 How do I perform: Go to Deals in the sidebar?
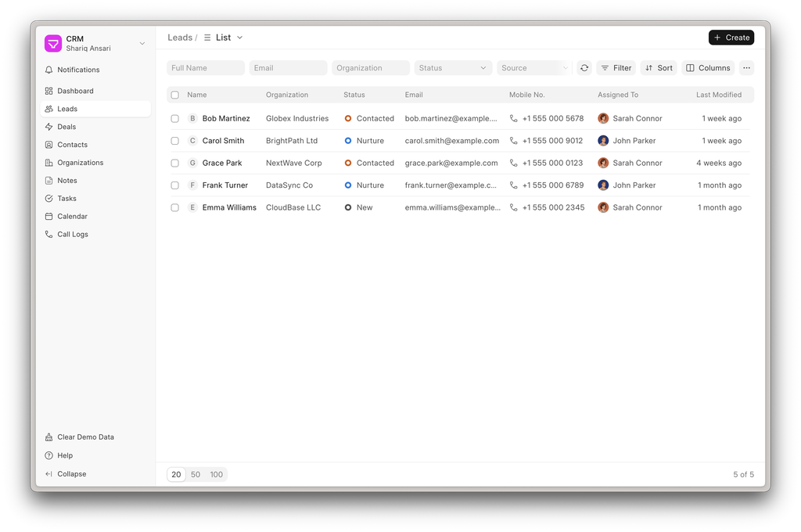pos(66,127)
